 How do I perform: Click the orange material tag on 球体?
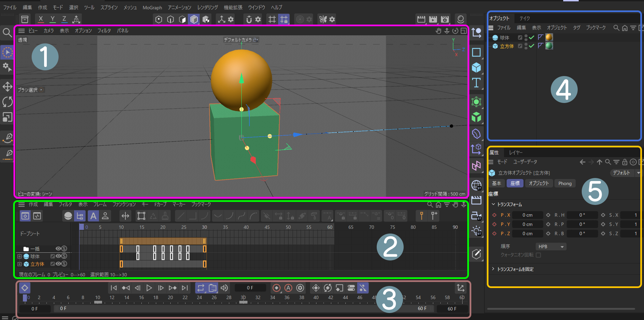(x=549, y=37)
